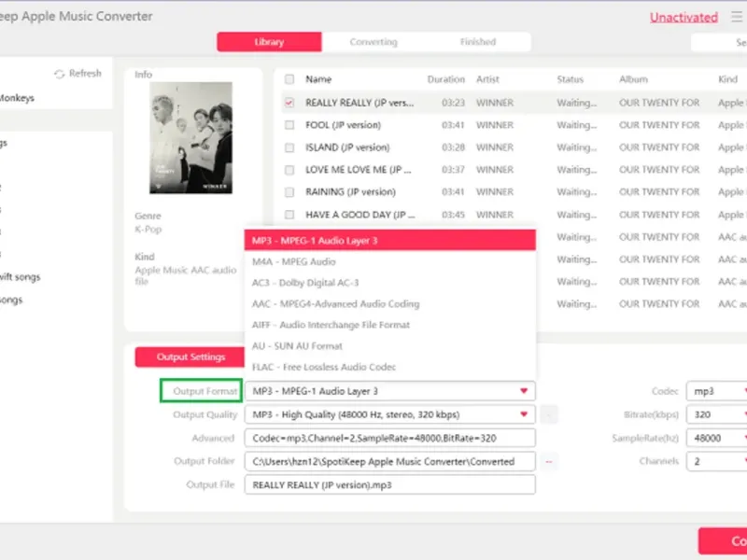This screenshot has height=560, width=747.
Task: Click the Refresh icon in sidebar
Action: tap(59, 74)
